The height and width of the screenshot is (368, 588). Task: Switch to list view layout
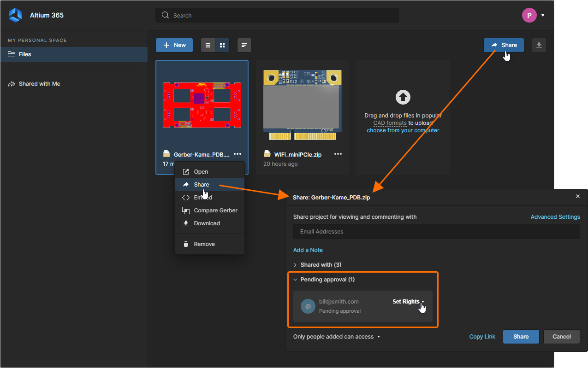(x=208, y=45)
